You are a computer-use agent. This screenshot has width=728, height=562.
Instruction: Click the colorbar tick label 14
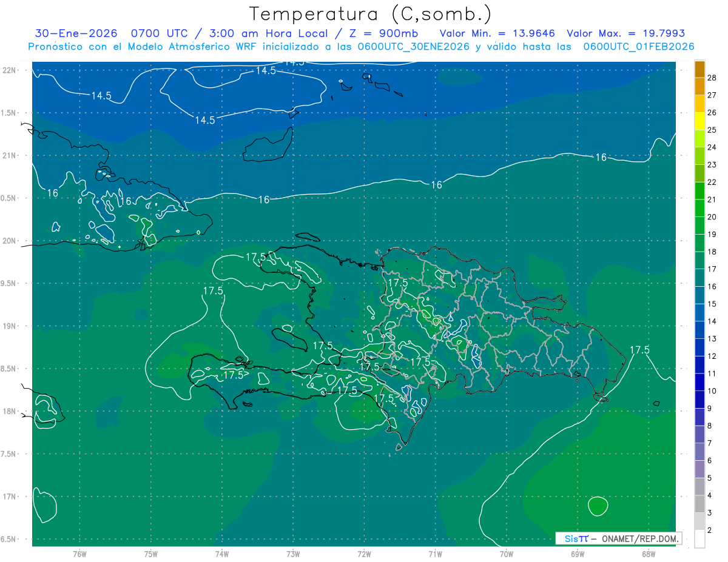click(712, 321)
